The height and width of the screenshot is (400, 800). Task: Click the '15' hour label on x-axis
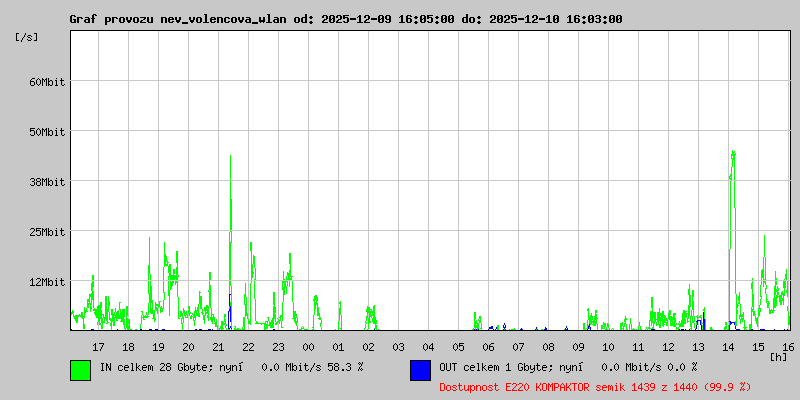click(x=758, y=347)
